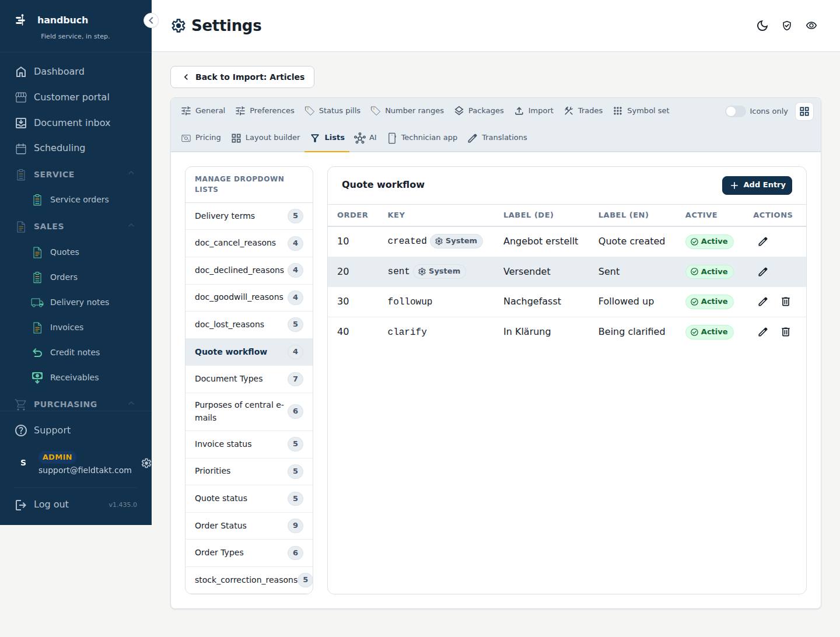Open the Translations tab
This screenshot has height=637, width=840.
(x=498, y=138)
